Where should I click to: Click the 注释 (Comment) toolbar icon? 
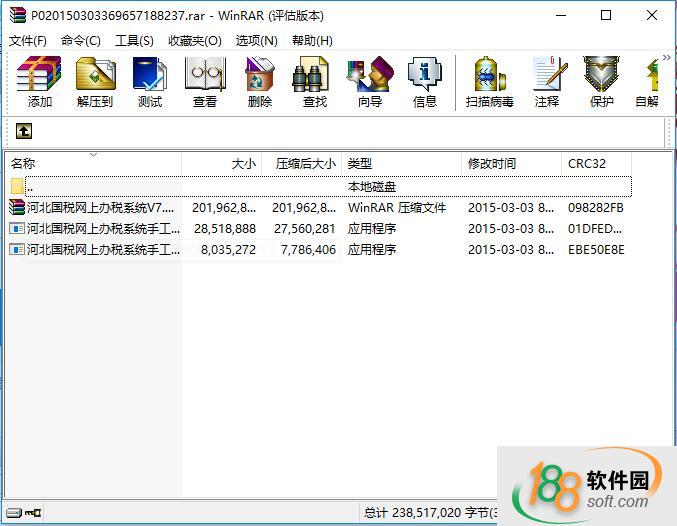(547, 81)
